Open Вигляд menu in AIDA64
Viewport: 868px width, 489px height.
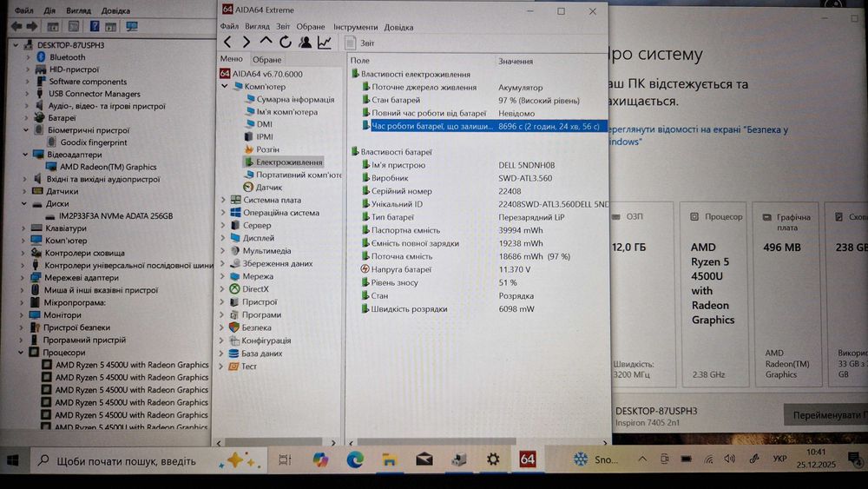coord(258,27)
